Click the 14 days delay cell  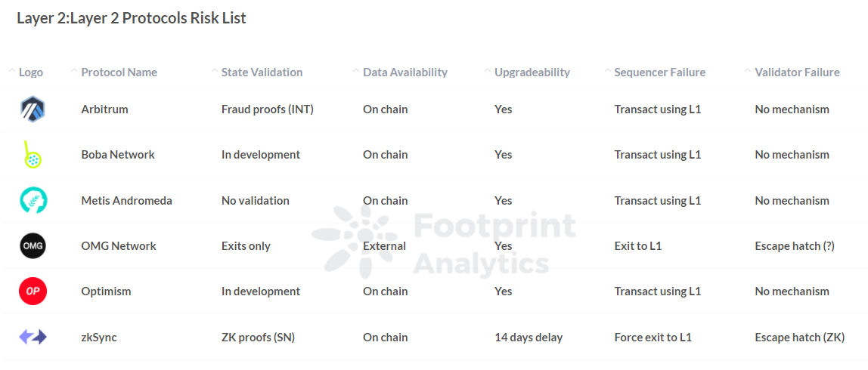pos(529,337)
